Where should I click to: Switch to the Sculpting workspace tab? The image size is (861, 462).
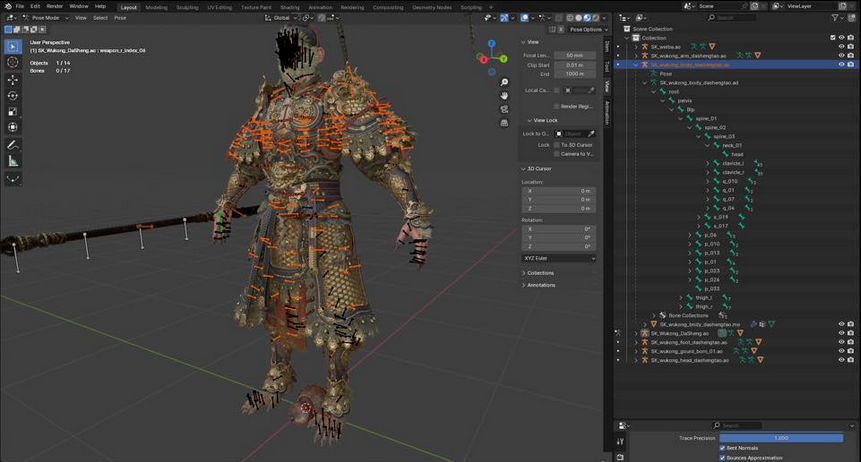tap(187, 6)
